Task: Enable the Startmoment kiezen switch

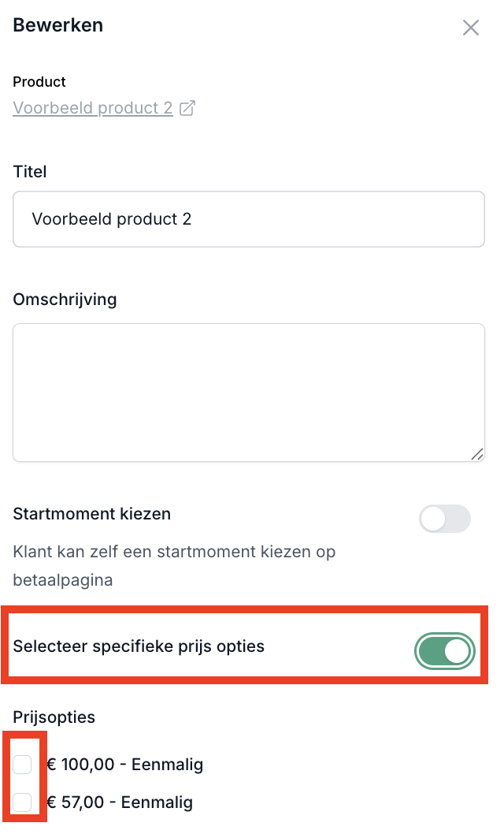Action: click(445, 519)
